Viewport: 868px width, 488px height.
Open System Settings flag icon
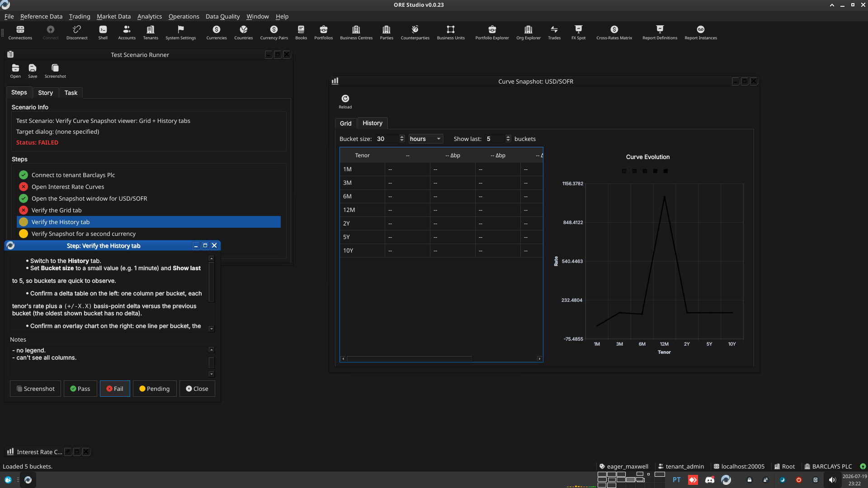pyautogui.click(x=181, y=32)
